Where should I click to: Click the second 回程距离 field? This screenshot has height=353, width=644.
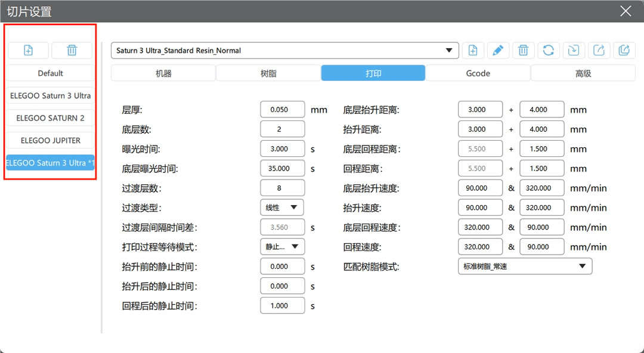[x=541, y=169]
